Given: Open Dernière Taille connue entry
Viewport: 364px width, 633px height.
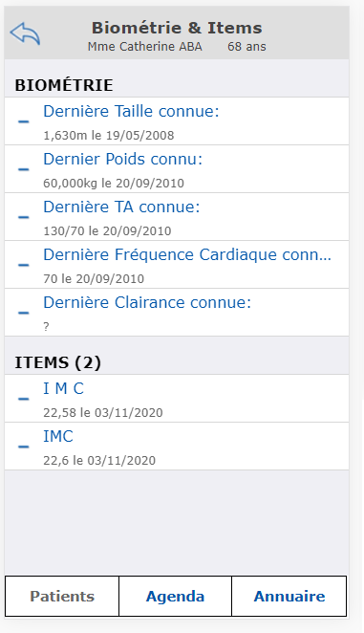Looking at the screenshot, I should coord(177,121).
